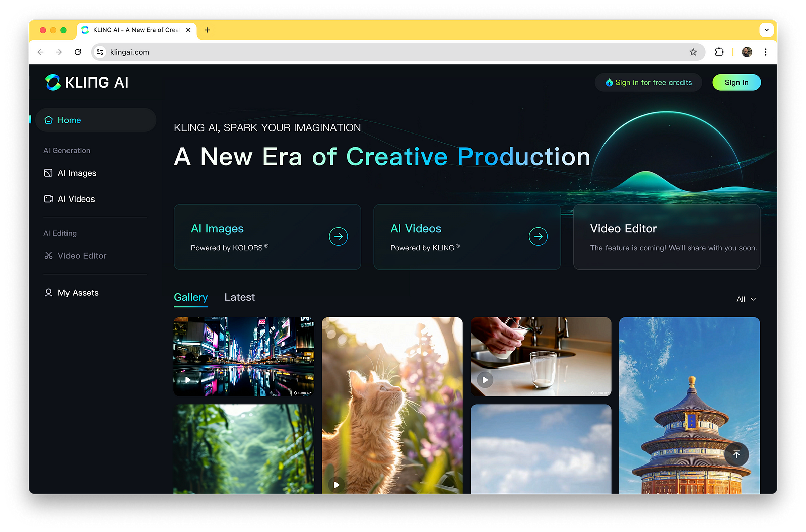Image resolution: width=806 pixels, height=532 pixels.
Task: Click the My Assets person icon
Action: coord(49,293)
